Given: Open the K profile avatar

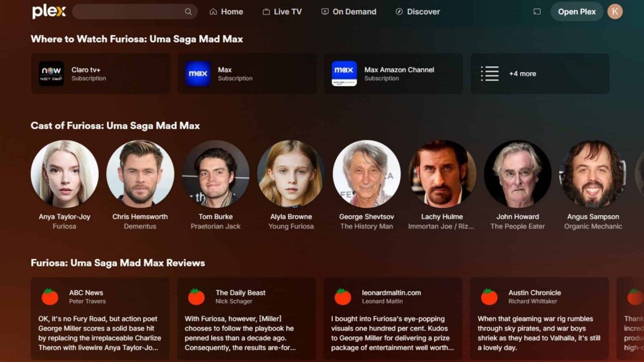Looking at the screenshot, I should [x=615, y=11].
